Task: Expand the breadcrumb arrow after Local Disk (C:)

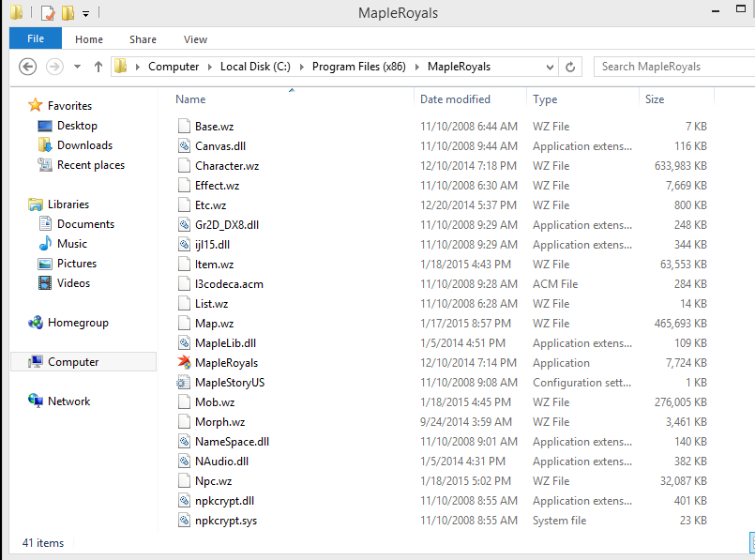Action: (x=301, y=67)
